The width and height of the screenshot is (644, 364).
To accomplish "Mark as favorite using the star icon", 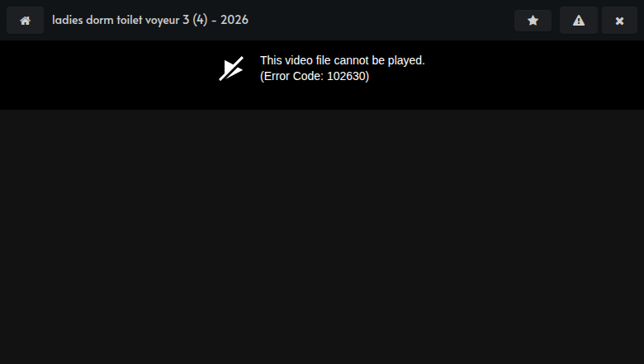I will [x=533, y=21].
